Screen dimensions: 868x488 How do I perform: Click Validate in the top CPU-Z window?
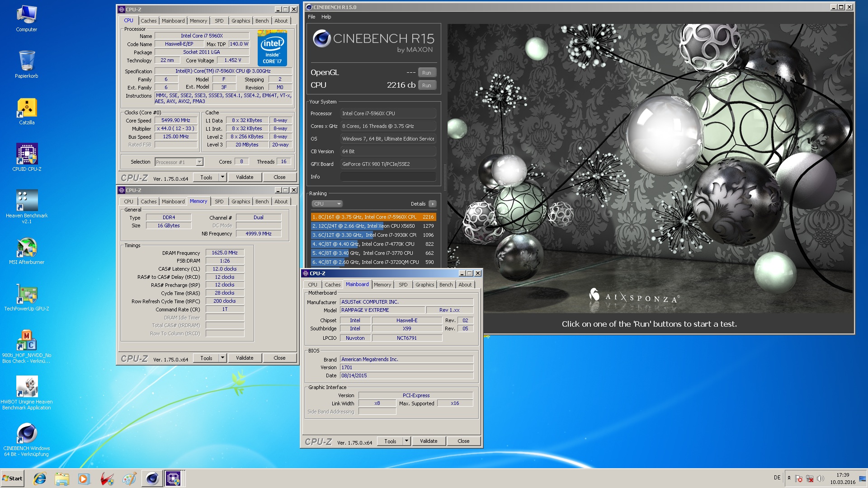tap(245, 177)
